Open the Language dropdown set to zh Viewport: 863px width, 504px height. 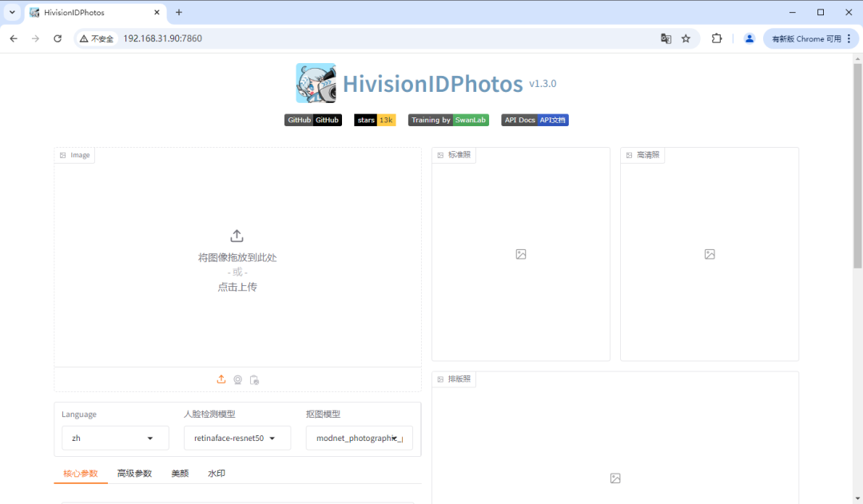[x=115, y=438]
